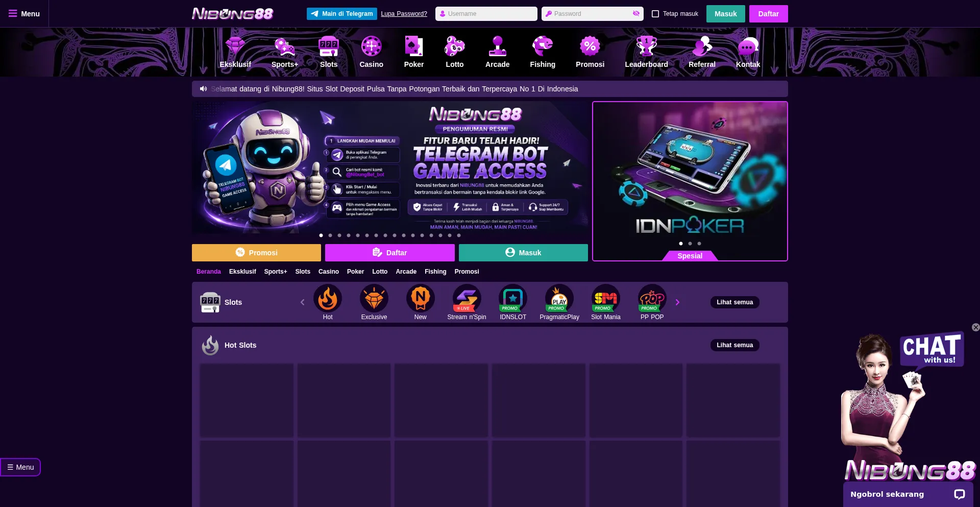
Task: Focus the Username input field
Action: coord(486,14)
